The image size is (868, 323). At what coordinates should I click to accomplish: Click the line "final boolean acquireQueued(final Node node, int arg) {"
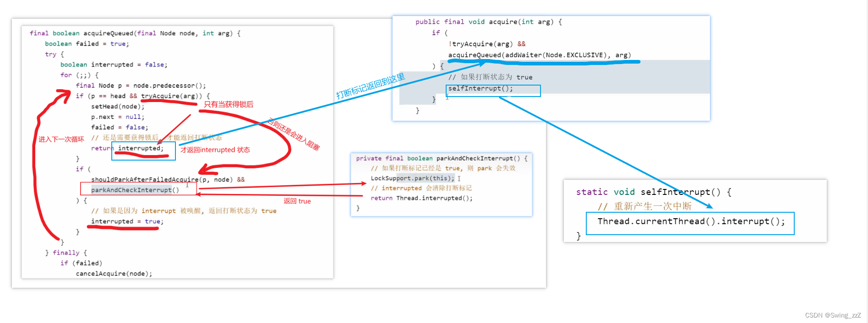click(135, 33)
